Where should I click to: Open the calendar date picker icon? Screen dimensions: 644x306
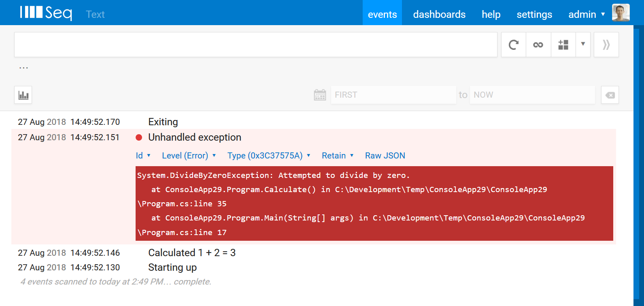click(320, 95)
